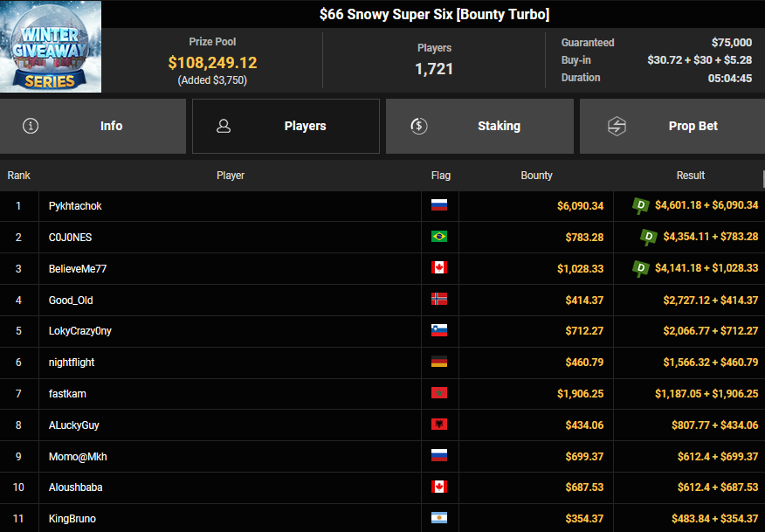Click the Brazil flag next to C0J0NES
This screenshot has width=765, height=532.
point(439,238)
